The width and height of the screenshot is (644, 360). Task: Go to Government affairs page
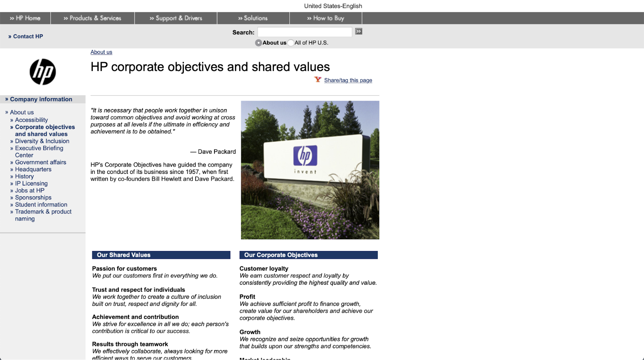click(40, 162)
